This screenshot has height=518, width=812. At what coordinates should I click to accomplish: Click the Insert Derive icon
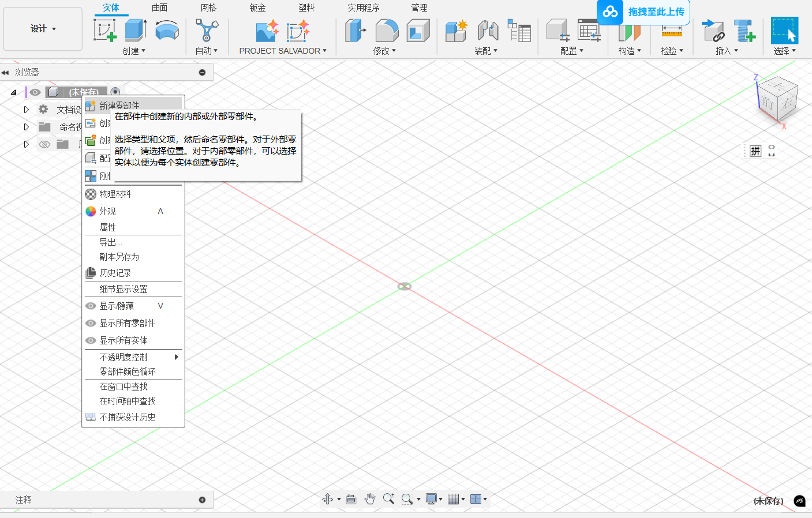pyautogui.click(x=713, y=31)
